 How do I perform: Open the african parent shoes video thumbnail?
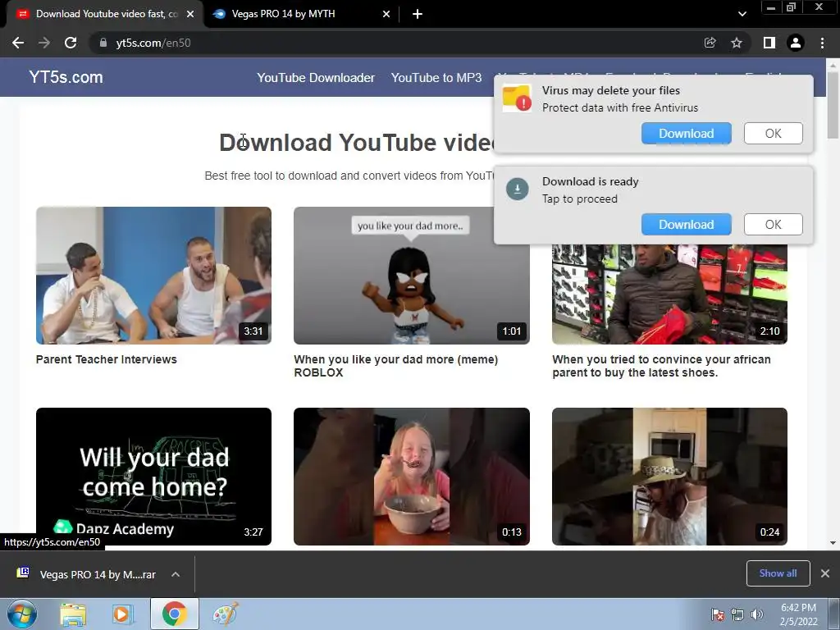click(x=669, y=294)
